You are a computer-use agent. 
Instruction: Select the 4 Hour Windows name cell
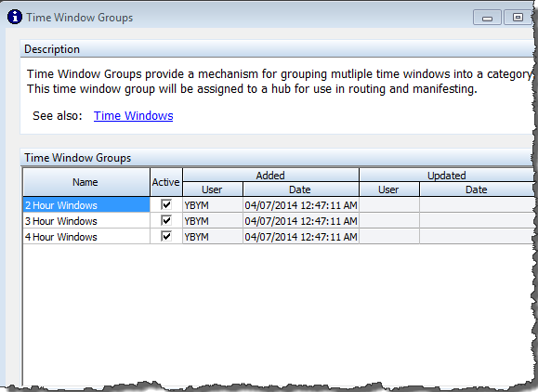pos(86,236)
